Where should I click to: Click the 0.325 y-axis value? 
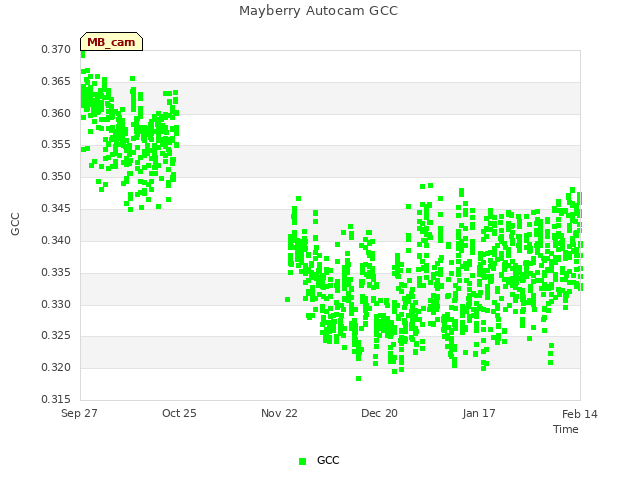click(56, 336)
